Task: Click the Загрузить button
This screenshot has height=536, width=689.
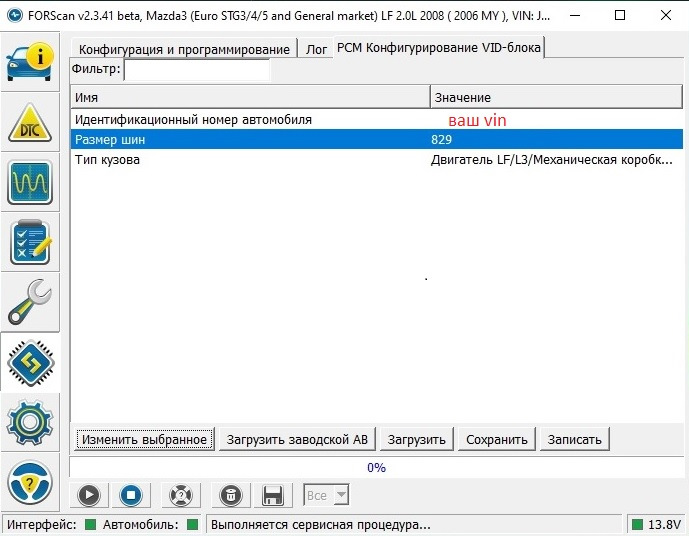Action: [417, 439]
